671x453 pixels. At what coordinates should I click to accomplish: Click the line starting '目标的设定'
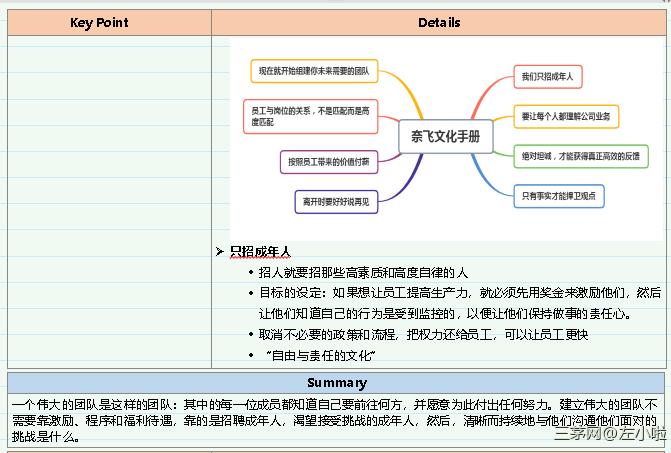[x=460, y=293]
